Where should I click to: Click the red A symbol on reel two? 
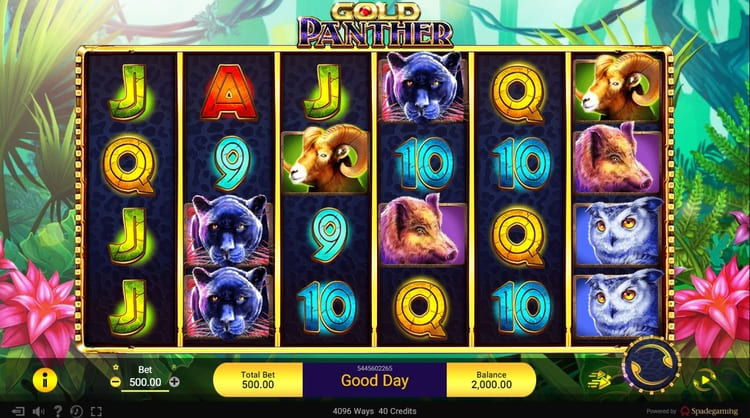click(x=229, y=92)
